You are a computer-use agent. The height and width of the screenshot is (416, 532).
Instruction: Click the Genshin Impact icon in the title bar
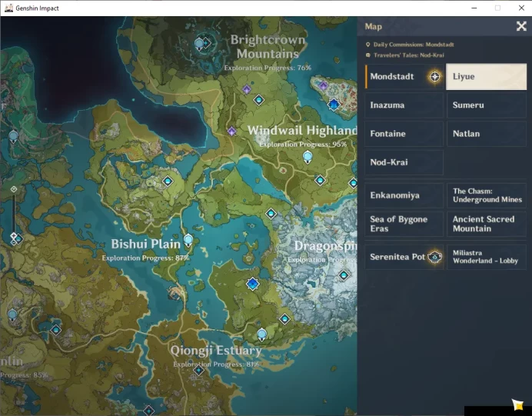click(8, 8)
